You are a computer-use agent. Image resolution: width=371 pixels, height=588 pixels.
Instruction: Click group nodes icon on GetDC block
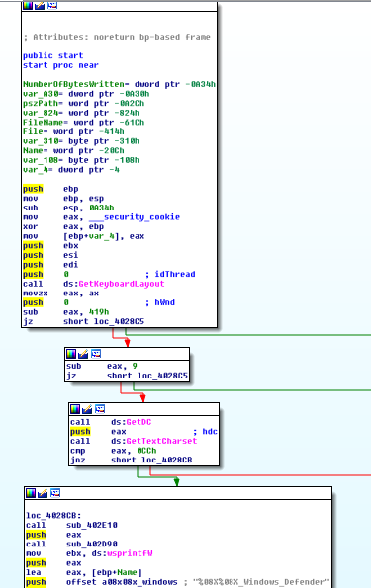100,409
